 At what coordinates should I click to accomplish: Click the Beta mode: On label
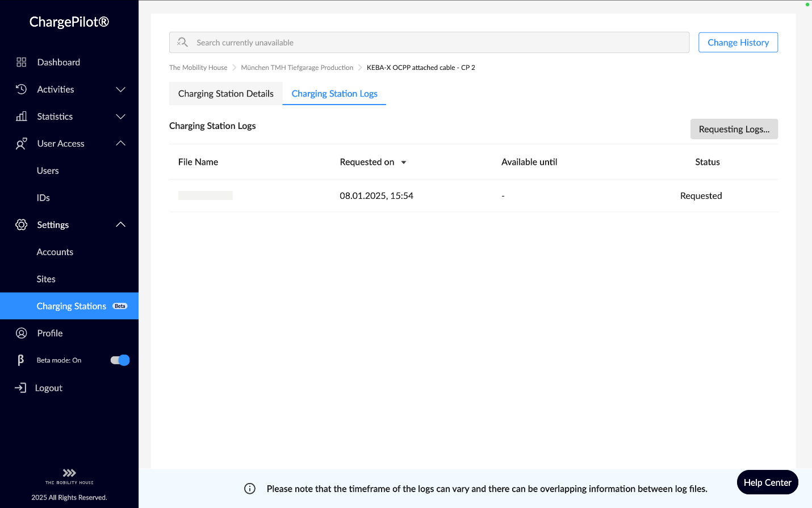coord(59,360)
